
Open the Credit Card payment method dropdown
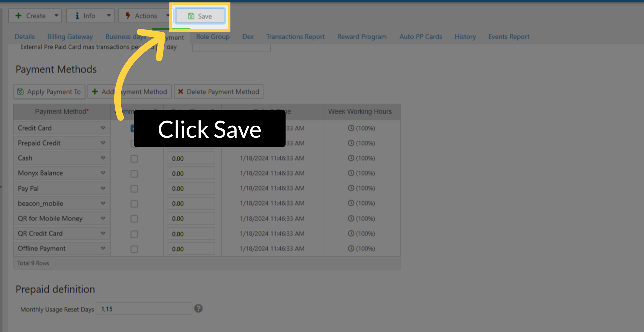103,128
